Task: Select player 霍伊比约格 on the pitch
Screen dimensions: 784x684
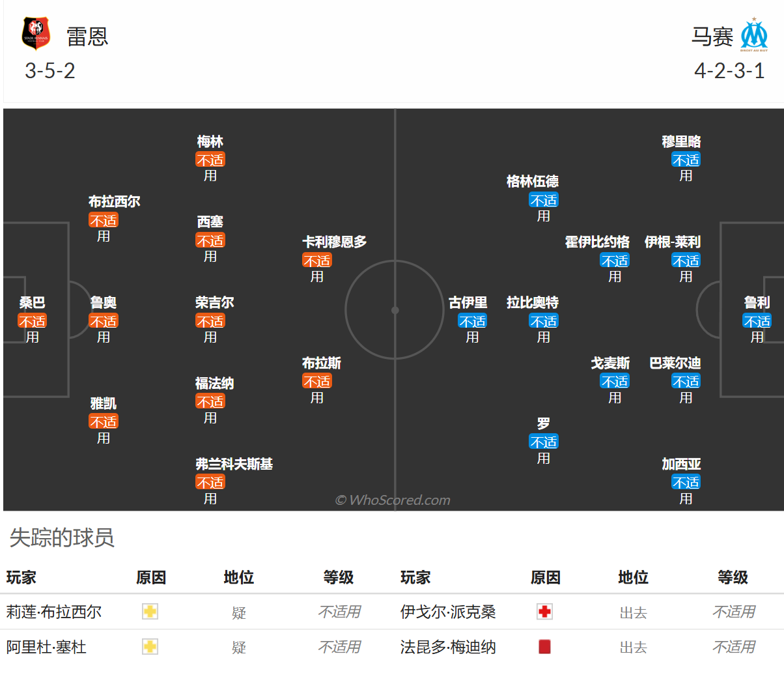Action: click(597, 242)
